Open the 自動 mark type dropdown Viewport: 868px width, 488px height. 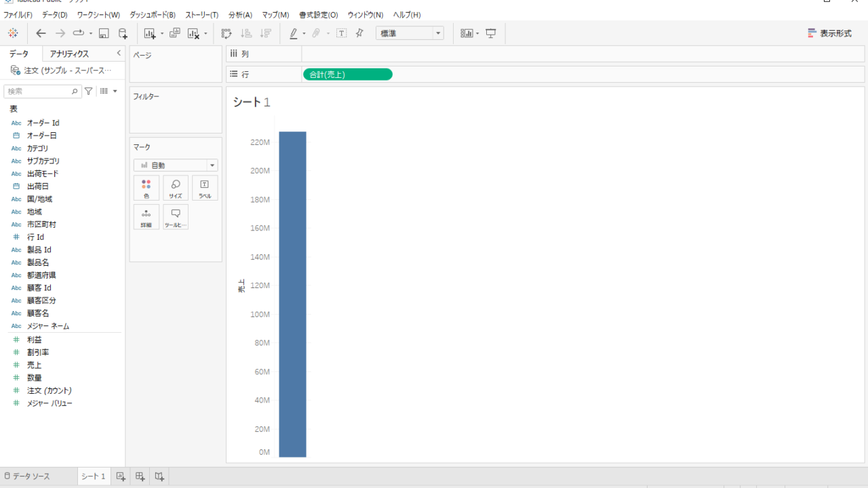click(176, 165)
